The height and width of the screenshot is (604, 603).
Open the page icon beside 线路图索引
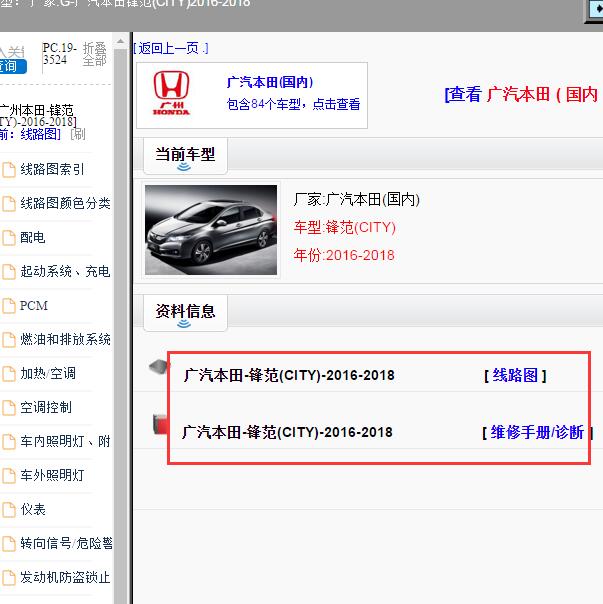pyautogui.click(x=8, y=170)
